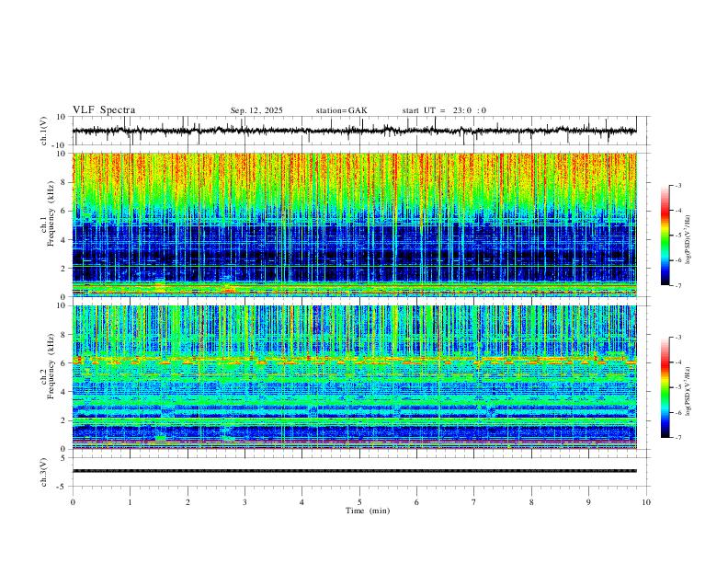Click the "station=GAK" label
Screen dimensions: 728x563
tap(341, 110)
